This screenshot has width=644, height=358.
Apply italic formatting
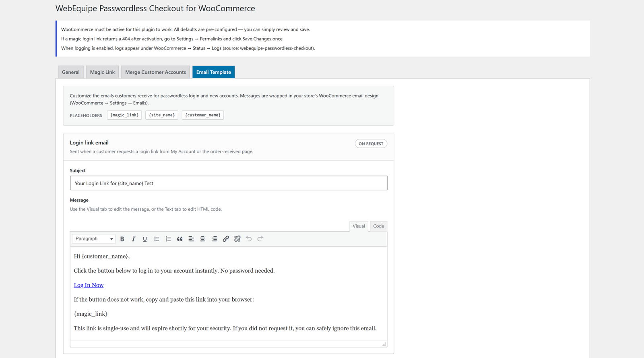click(x=134, y=239)
